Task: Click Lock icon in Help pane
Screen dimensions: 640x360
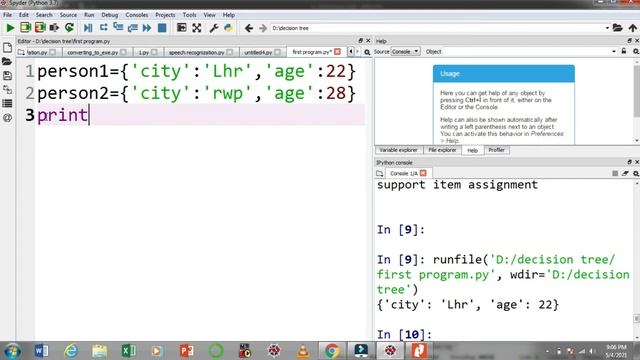Action: (624, 51)
